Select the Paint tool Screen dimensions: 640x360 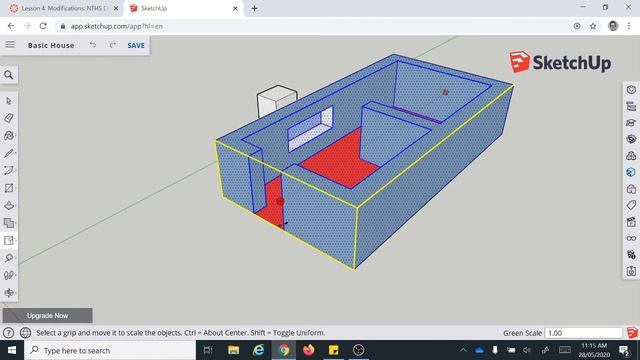click(x=9, y=136)
